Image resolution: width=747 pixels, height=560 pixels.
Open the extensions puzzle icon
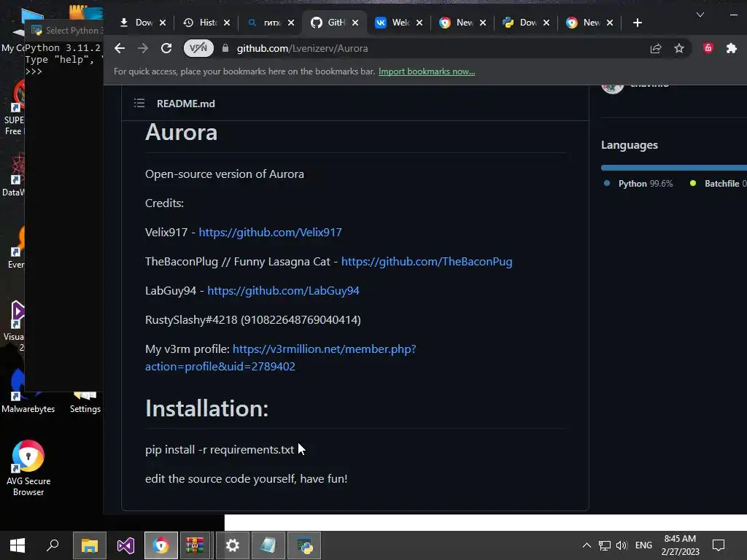point(731,48)
